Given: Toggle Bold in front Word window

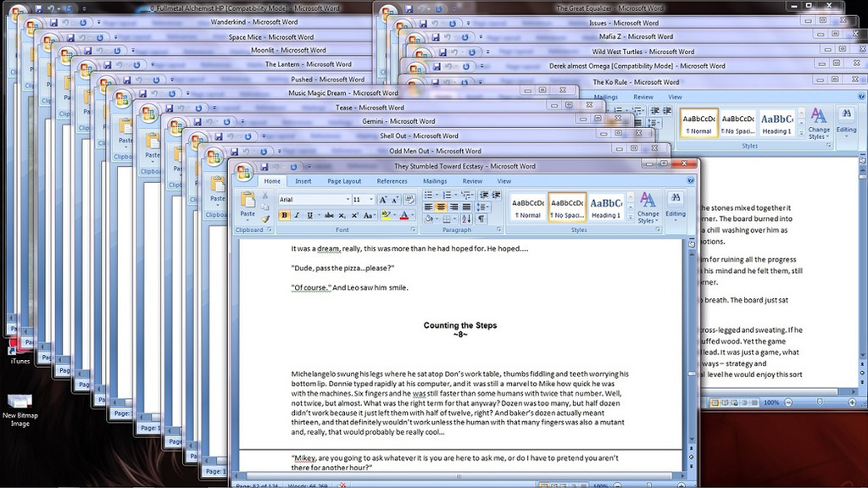Looking at the screenshot, I should (284, 215).
